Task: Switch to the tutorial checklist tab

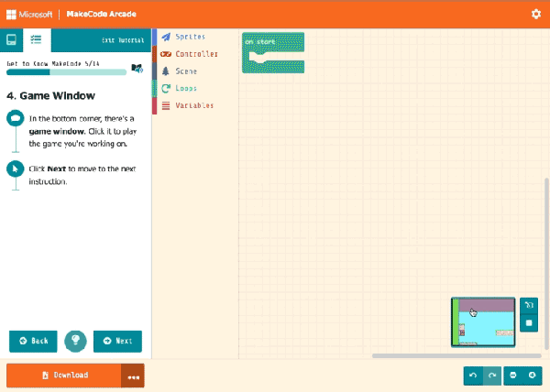Action: coord(36,39)
